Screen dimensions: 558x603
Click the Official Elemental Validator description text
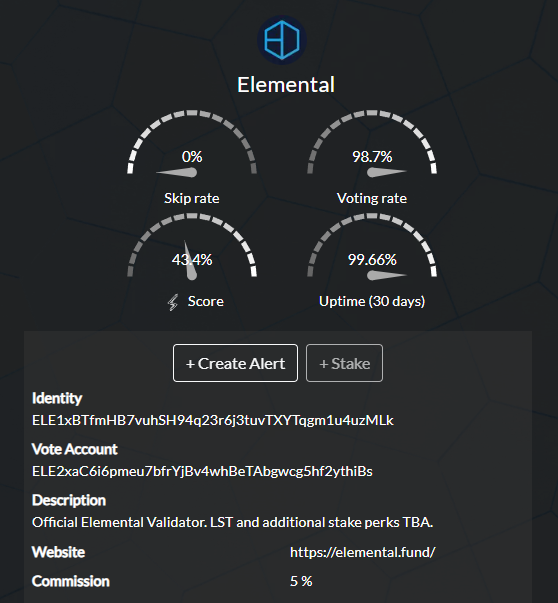click(232, 522)
